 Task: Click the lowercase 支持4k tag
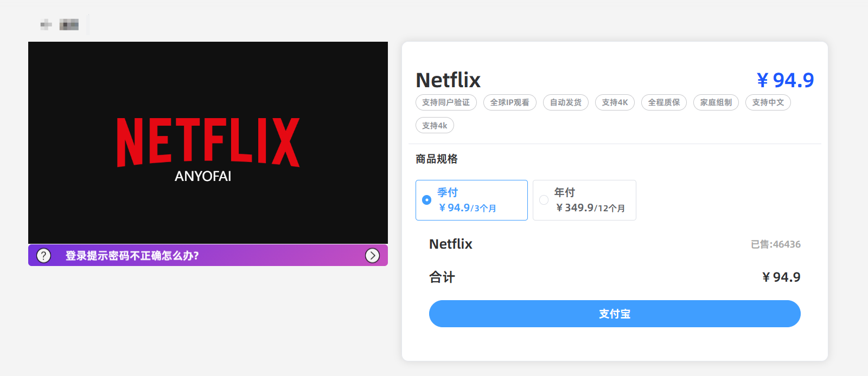435,126
